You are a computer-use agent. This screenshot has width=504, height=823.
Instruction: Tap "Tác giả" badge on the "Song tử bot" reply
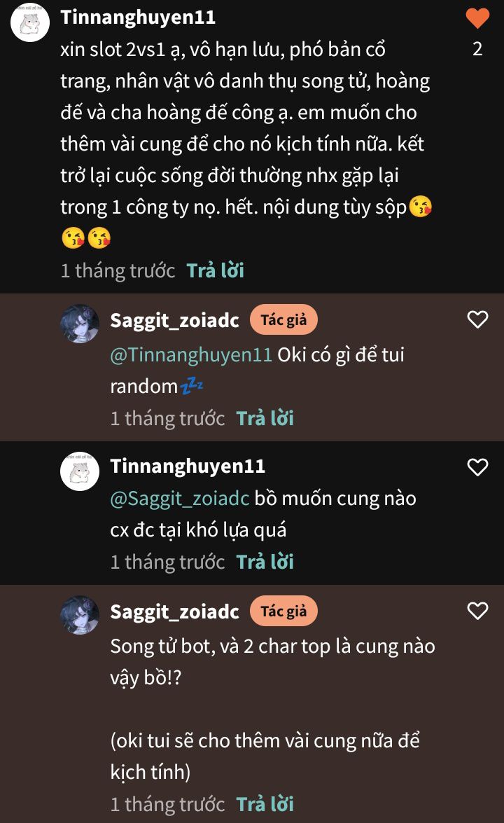click(x=283, y=611)
